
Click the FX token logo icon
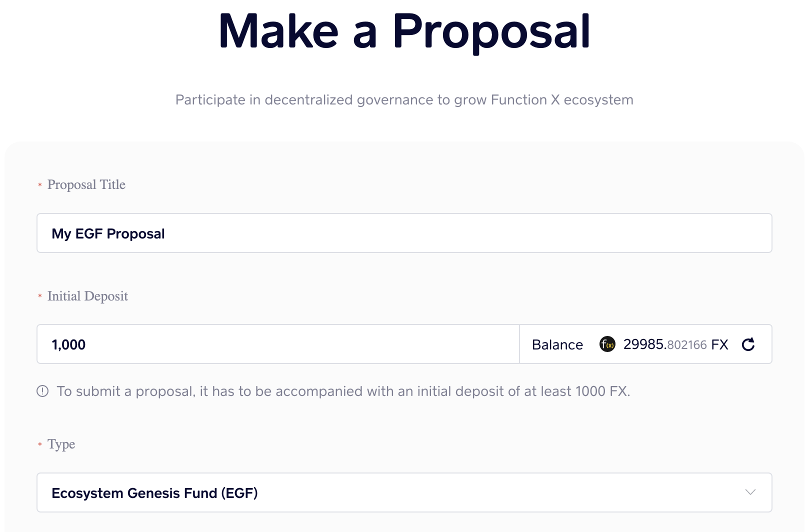(607, 344)
